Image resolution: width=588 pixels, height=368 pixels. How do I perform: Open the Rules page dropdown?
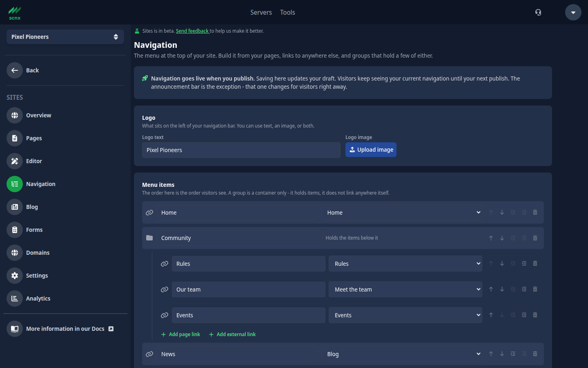click(x=405, y=264)
